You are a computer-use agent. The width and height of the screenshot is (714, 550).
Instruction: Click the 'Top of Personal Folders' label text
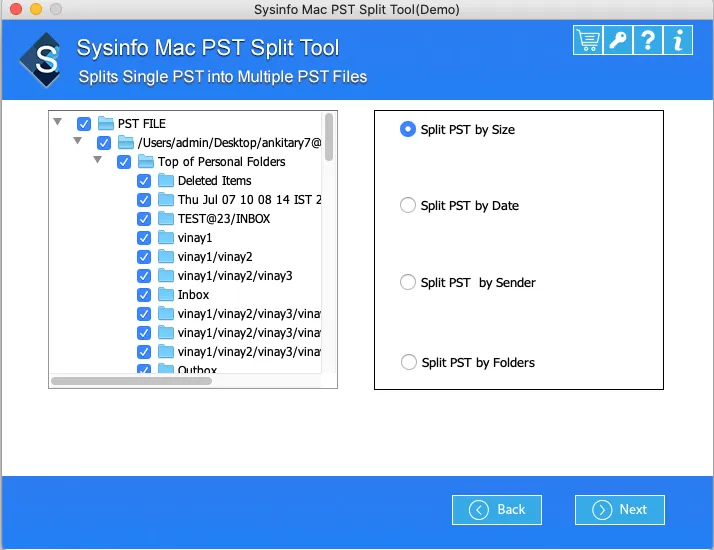point(222,162)
